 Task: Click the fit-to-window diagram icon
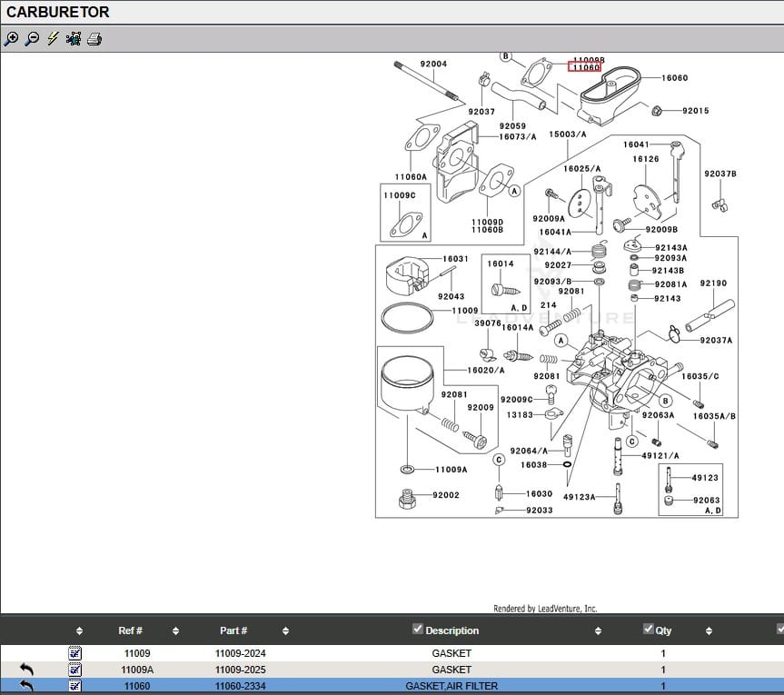point(74,39)
